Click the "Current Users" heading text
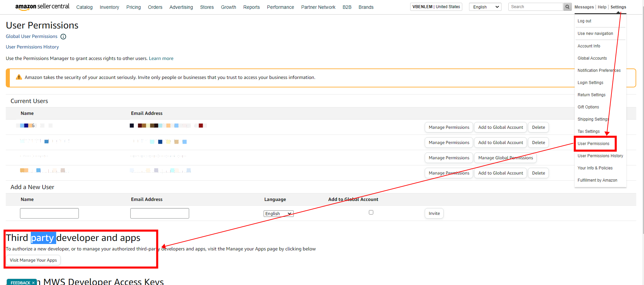644x285 pixels. tap(29, 101)
